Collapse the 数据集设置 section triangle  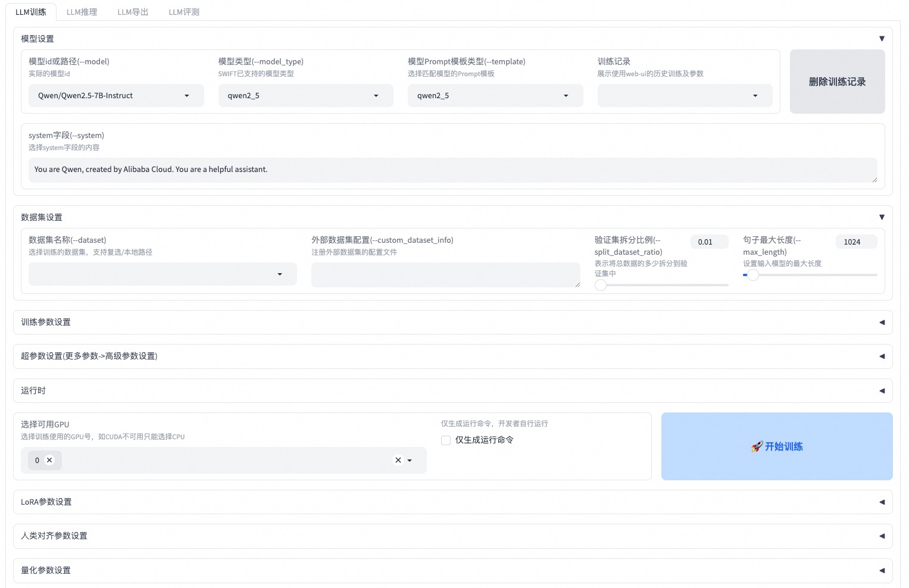click(882, 217)
